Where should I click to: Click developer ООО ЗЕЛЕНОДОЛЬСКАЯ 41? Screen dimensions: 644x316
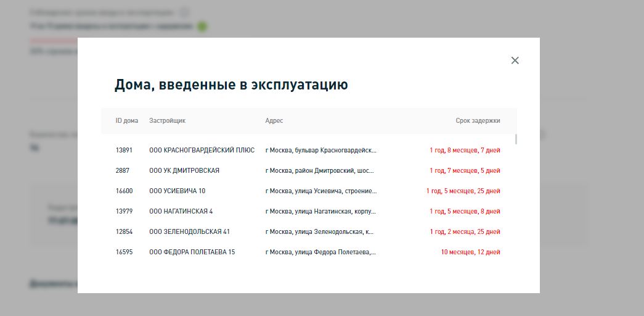(190, 231)
